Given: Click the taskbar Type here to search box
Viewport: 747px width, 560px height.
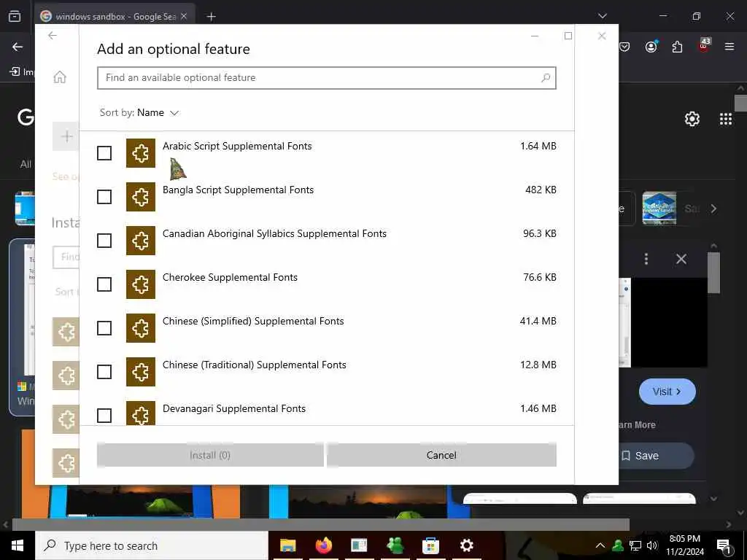Looking at the screenshot, I should tap(152, 545).
